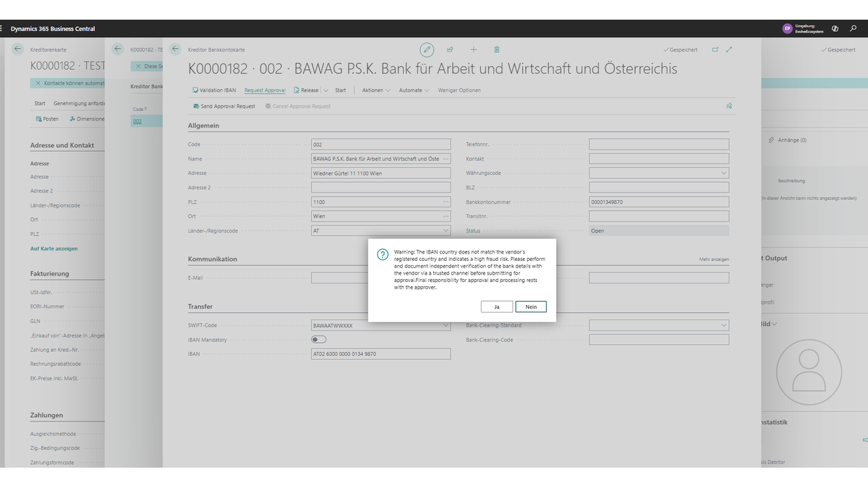Click the trash delete icon

(496, 49)
